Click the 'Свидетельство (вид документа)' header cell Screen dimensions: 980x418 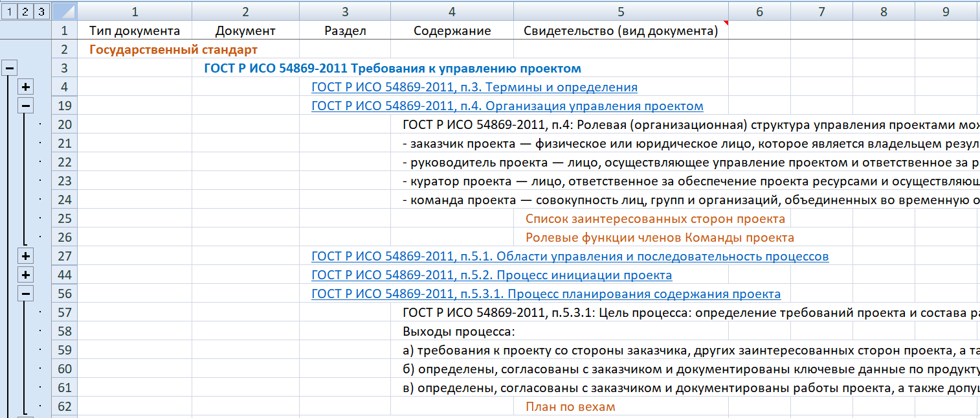point(620,31)
